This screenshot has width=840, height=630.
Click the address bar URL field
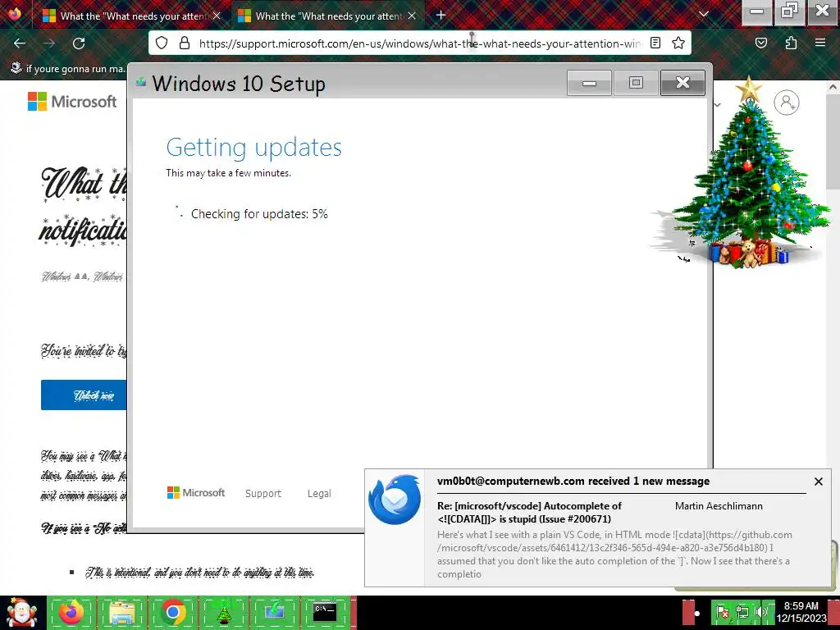click(x=421, y=43)
